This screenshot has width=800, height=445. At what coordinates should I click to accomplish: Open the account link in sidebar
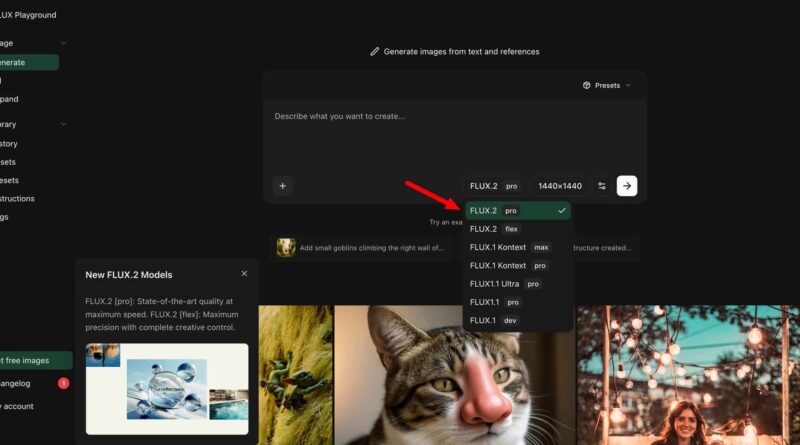click(x=17, y=406)
